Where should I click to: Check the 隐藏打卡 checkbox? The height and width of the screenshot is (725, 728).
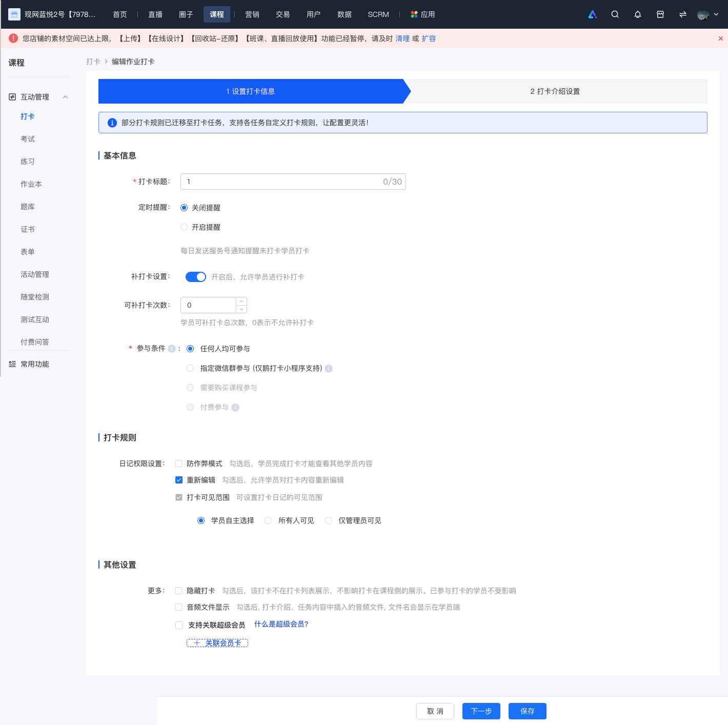tap(179, 591)
